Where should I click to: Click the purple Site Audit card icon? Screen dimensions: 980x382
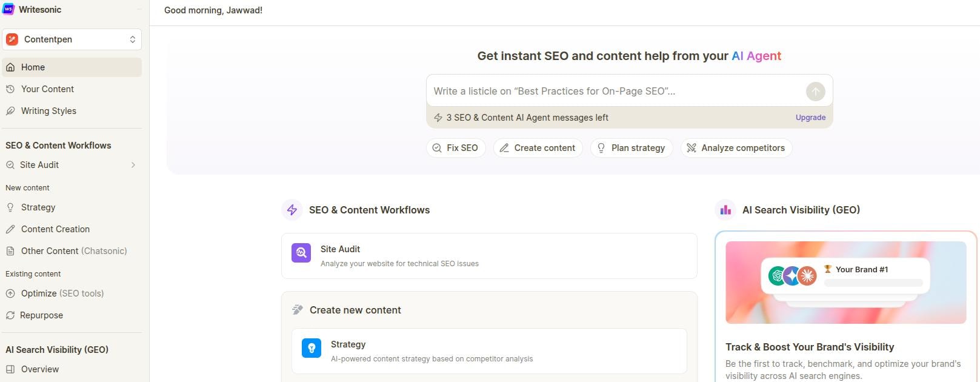pyautogui.click(x=301, y=253)
